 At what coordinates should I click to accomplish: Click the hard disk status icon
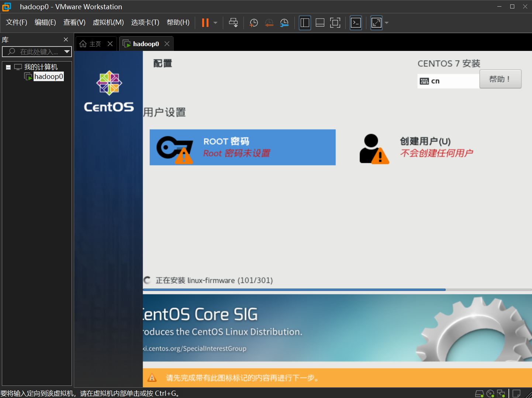479,394
